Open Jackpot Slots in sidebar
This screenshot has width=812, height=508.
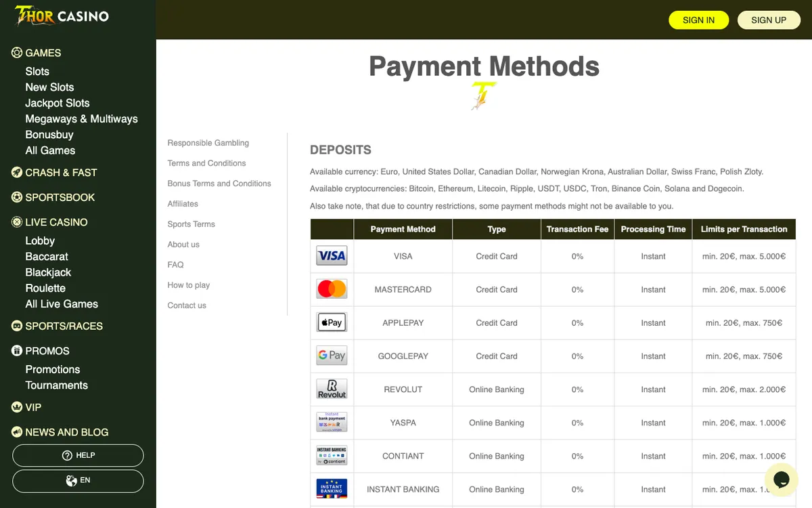(58, 103)
